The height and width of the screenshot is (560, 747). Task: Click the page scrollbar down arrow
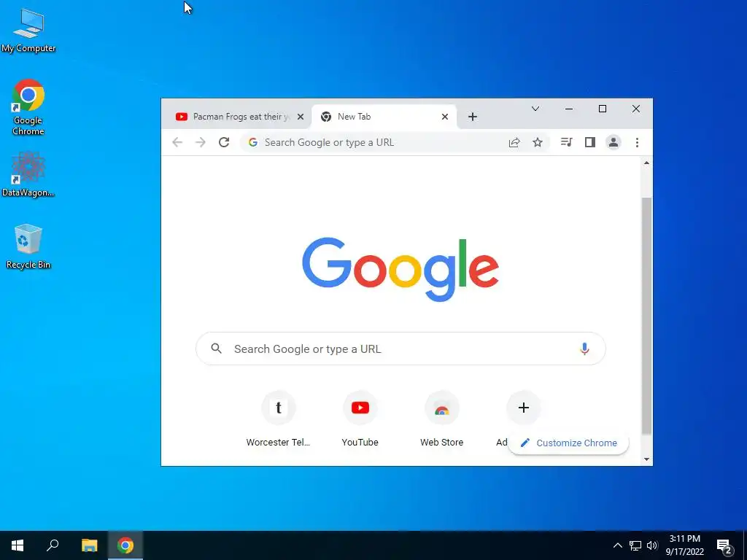(x=646, y=459)
